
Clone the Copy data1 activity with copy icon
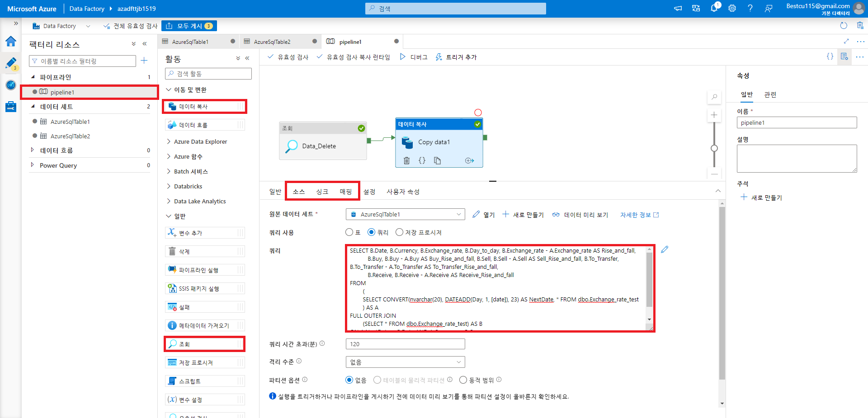[437, 160]
